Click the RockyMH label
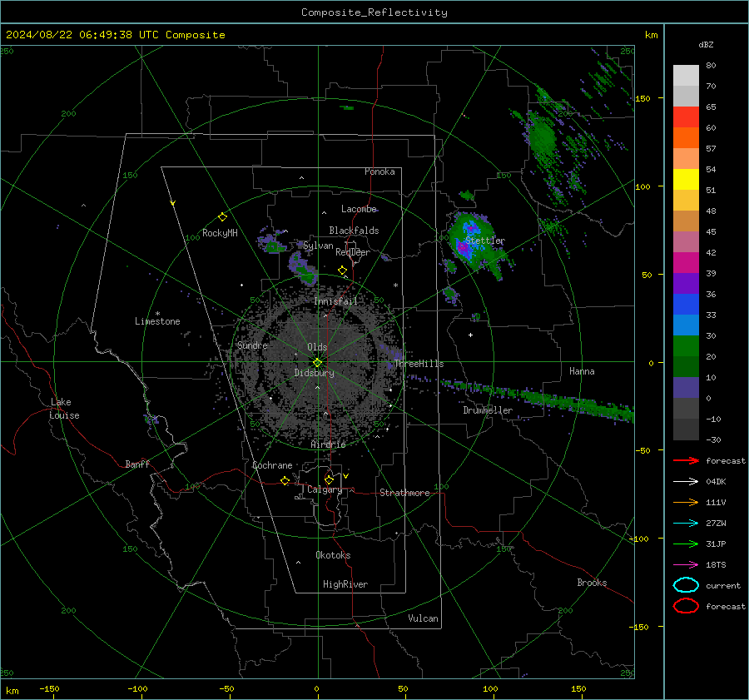The width and height of the screenshot is (749, 700). tap(220, 233)
